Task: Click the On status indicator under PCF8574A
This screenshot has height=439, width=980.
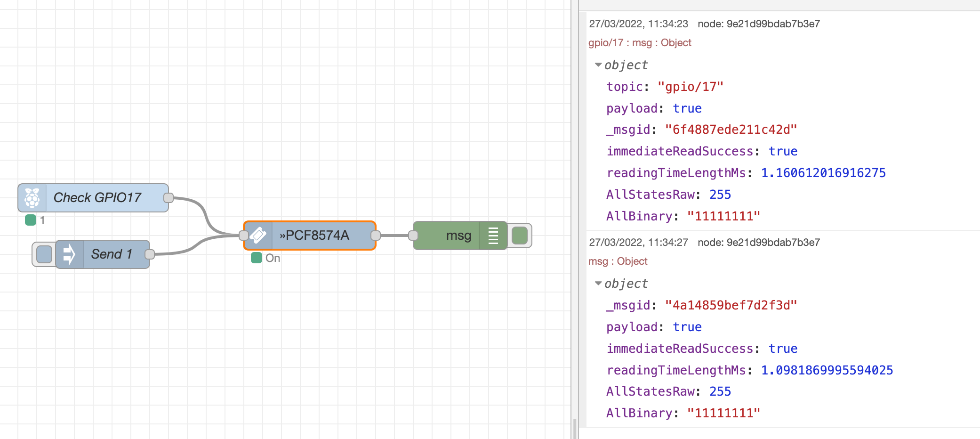Action: pos(257,258)
